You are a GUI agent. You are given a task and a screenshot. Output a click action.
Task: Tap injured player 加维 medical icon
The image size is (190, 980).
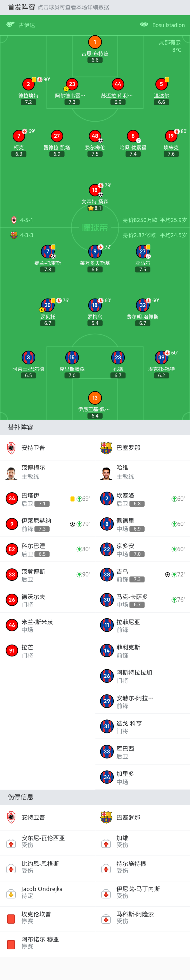click(x=106, y=844)
